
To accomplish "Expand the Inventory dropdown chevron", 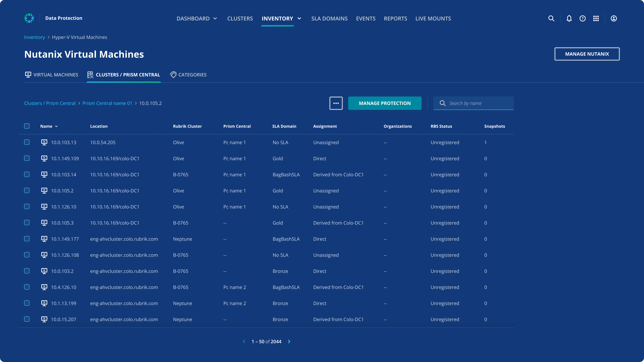I will pyautogui.click(x=299, y=18).
